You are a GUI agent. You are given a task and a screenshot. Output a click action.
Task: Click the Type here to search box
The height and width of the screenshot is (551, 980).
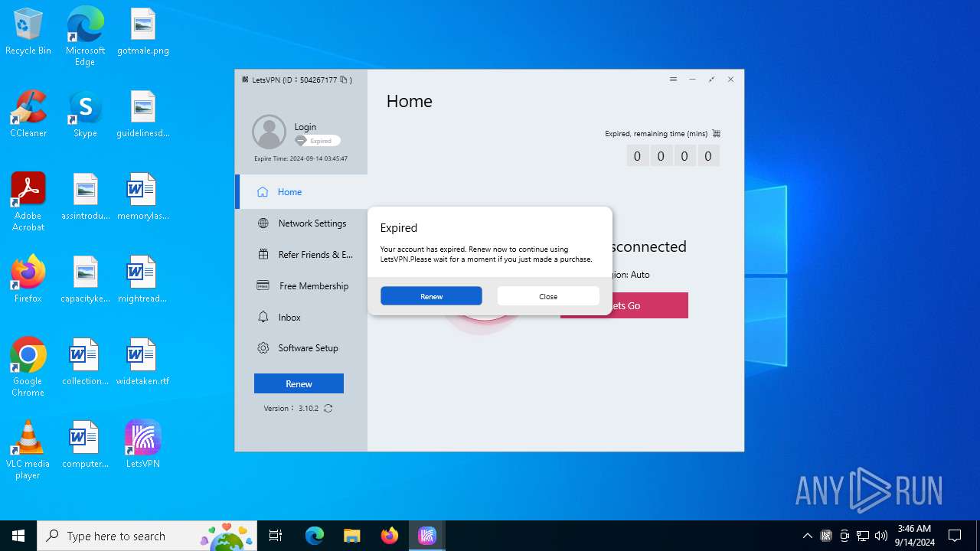click(149, 536)
